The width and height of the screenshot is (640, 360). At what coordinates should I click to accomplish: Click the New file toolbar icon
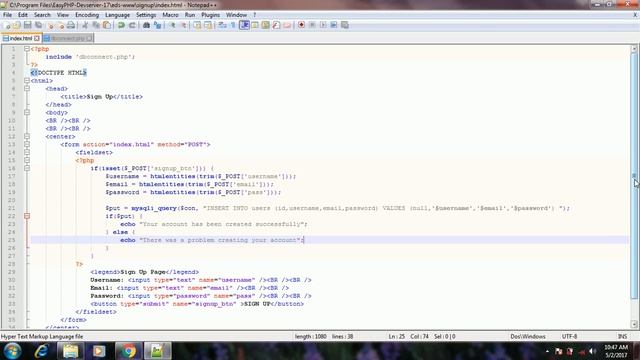pos(7,25)
